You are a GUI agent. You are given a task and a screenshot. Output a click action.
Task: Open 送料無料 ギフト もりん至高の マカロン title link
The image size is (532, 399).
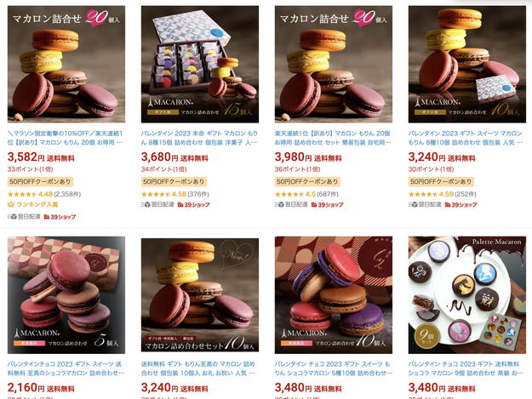[198, 368]
